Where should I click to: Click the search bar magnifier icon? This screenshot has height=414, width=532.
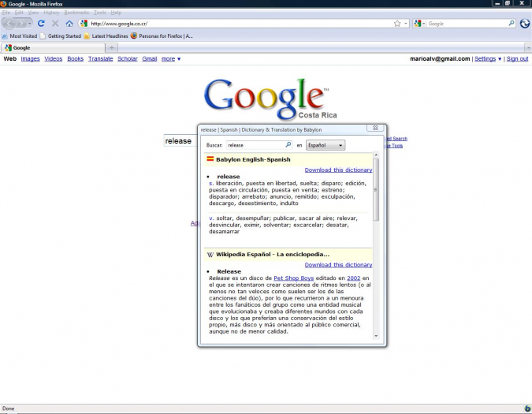[x=512, y=23]
